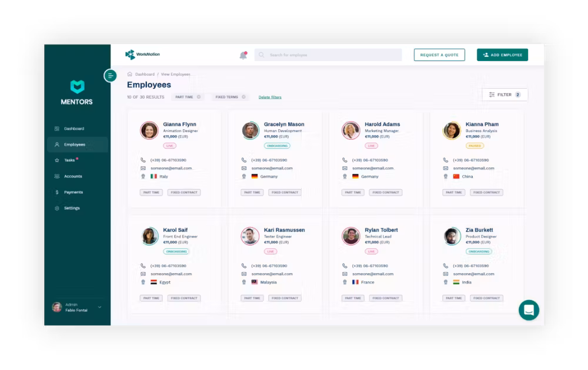Remove the PART TIME filter chip
Image resolution: width=588 pixels, height=370 pixels.
tap(199, 96)
